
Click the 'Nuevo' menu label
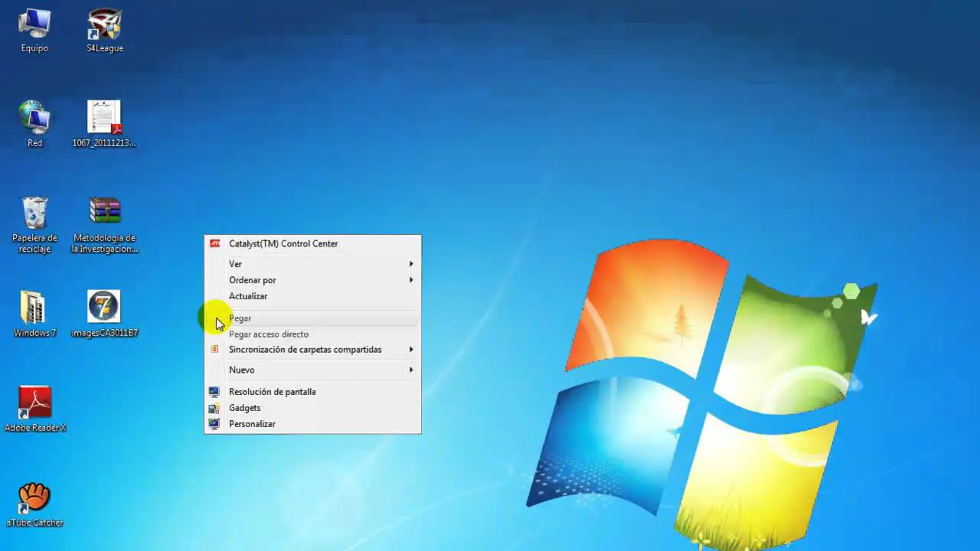241,370
